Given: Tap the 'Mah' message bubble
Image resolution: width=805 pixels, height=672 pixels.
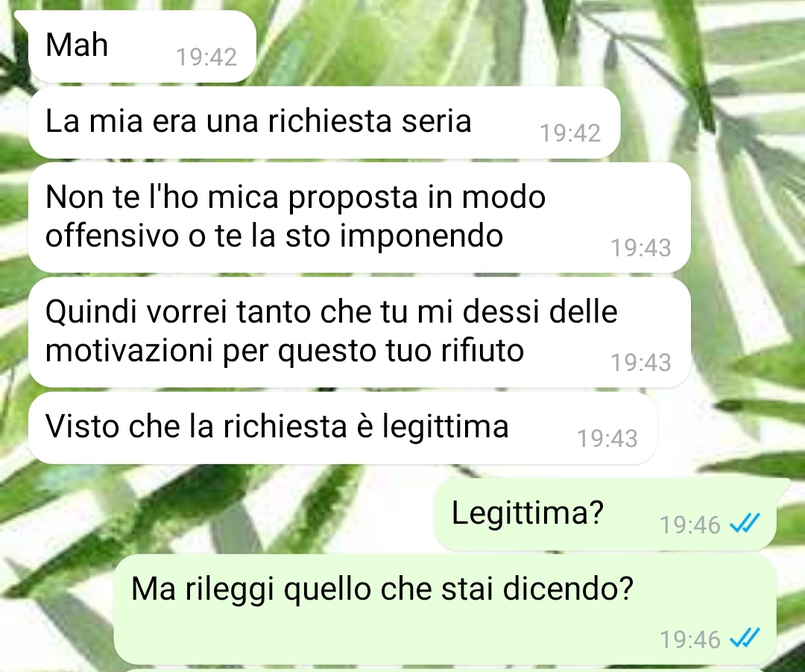Looking at the screenshot, I should 142,46.
